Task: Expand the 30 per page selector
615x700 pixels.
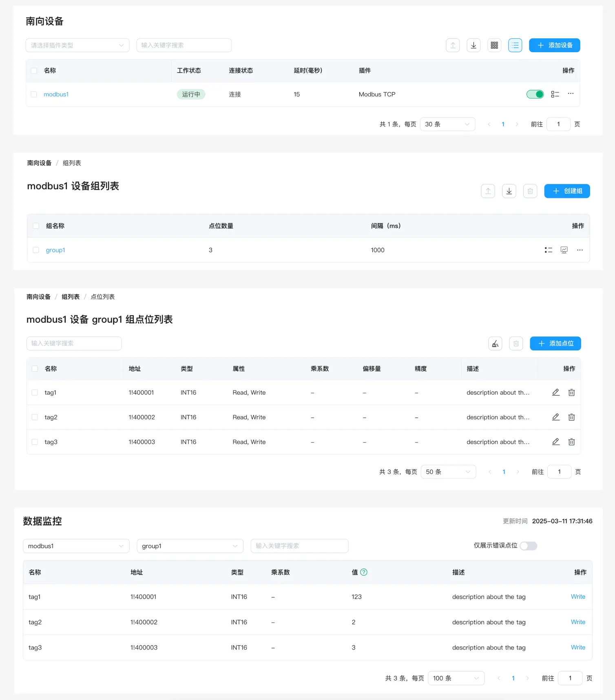Action: pyautogui.click(x=447, y=124)
